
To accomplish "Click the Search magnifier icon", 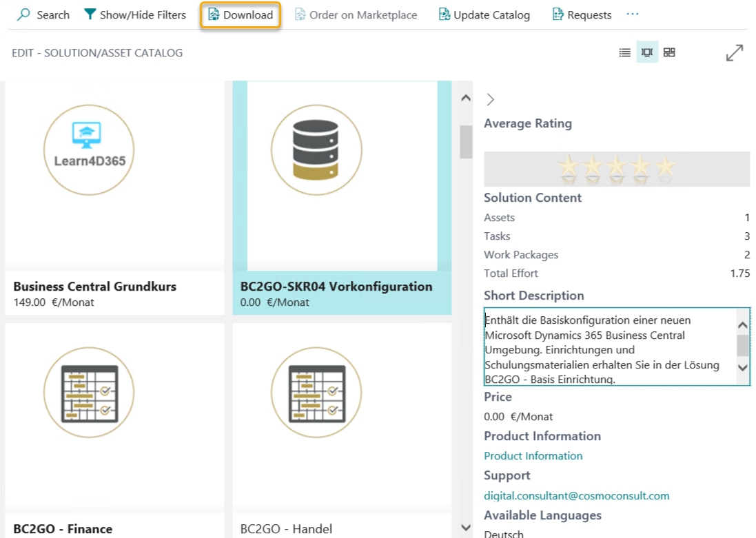I will click(x=23, y=14).
